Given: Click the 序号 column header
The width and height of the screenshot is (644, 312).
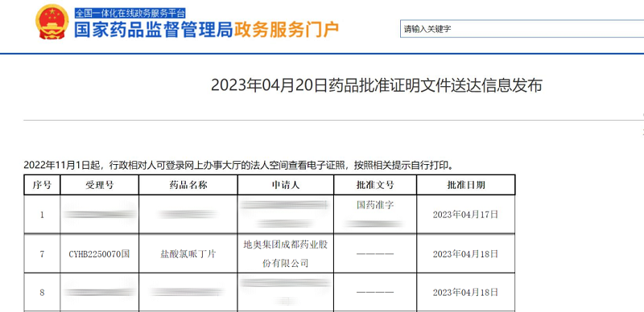Looking at the screenshot, I should tap(42, 185).
